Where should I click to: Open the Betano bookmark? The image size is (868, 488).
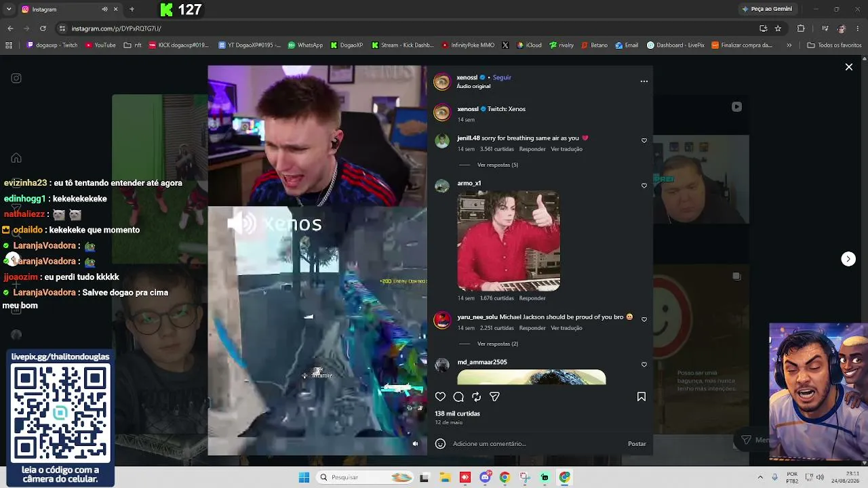pyautogui.click(x=594, y=45)
